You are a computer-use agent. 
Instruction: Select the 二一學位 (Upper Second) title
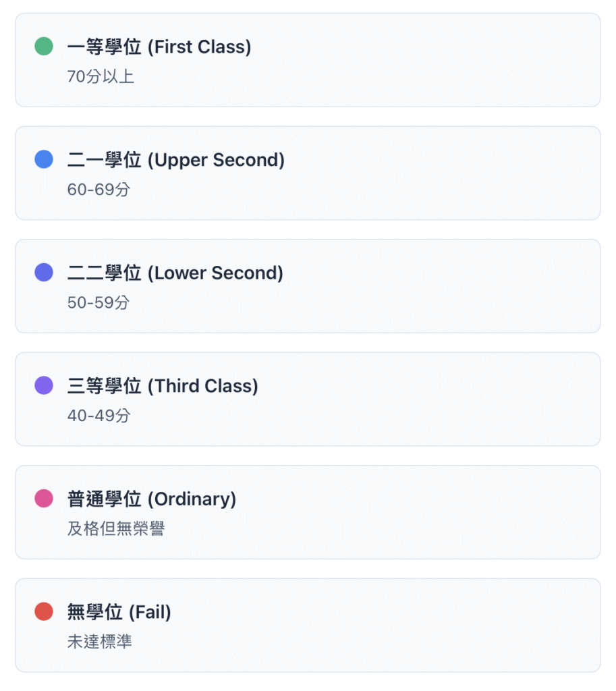pyautogui.click(x=176, y=161)
